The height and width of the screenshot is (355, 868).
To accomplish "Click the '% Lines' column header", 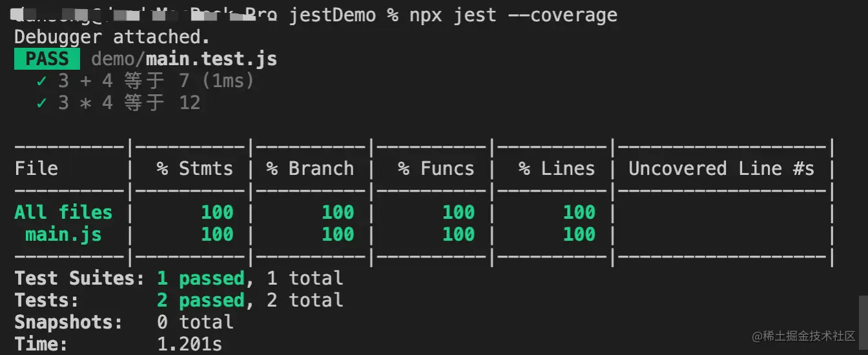I will pos(557,169).
